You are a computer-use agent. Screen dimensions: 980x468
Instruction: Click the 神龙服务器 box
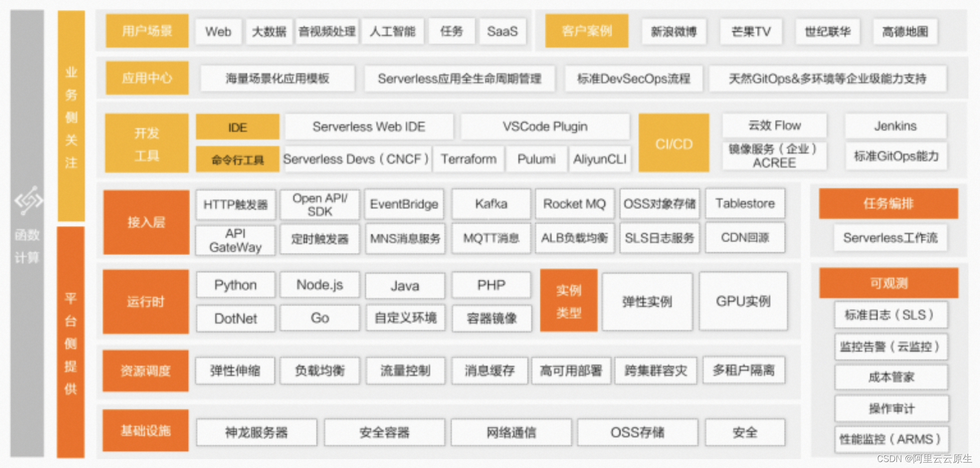pos(256,432)
